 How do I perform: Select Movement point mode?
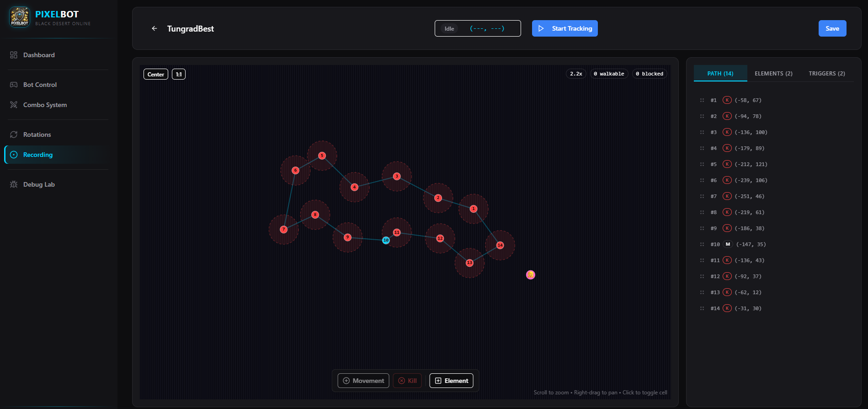point(363,381)
